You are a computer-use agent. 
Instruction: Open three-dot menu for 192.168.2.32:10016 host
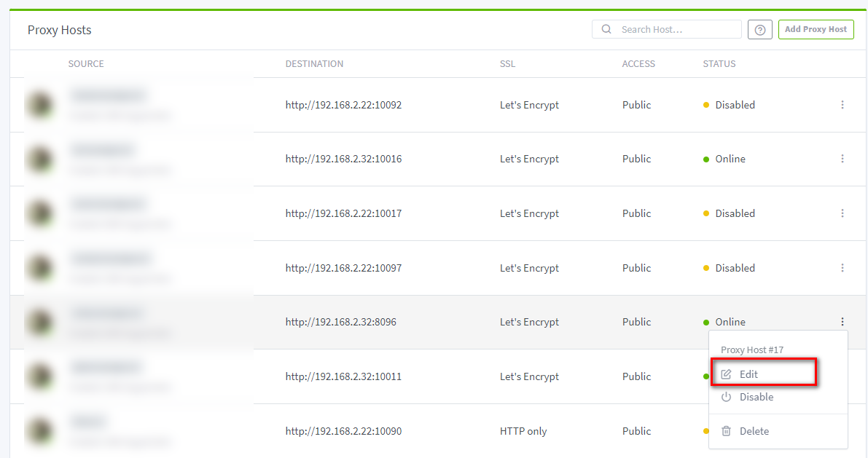tap(842, 159)
